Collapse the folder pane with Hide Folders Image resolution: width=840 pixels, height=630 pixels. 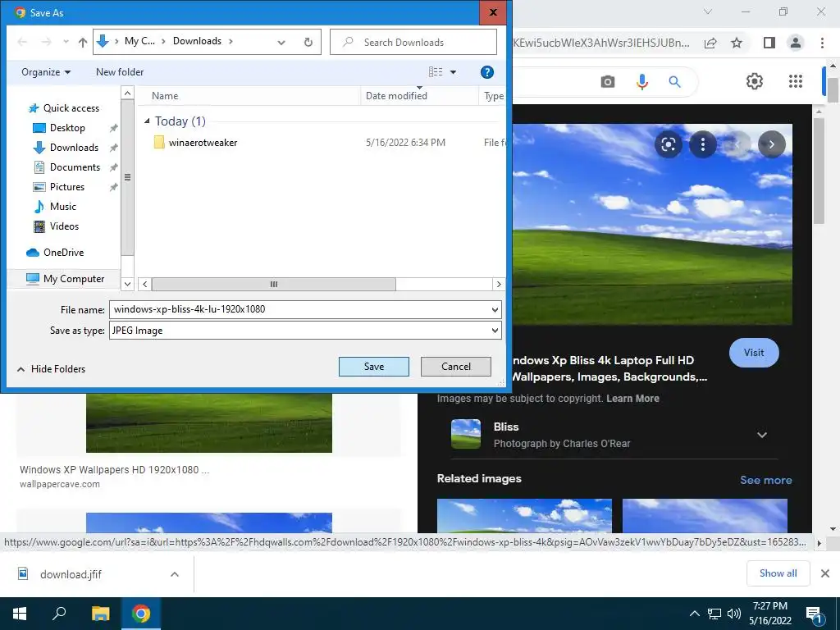[51, 369]
